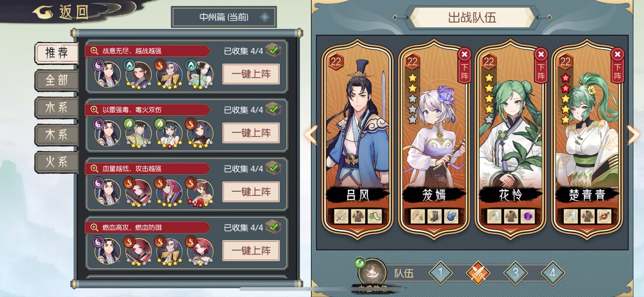Viewport: 644px width, 297px height.
Task: Go back using the 返回 button
Action: [62, 13]
